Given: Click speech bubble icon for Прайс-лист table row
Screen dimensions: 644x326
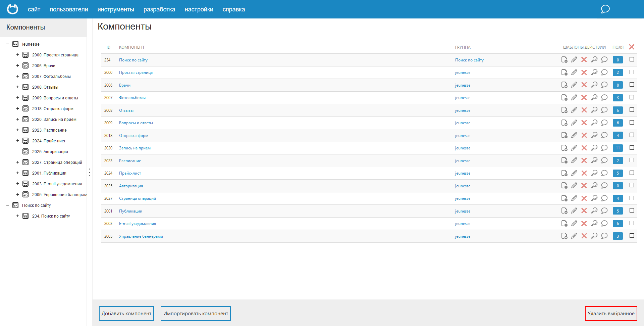Looking at the screenshot, I should pos(604,173).
